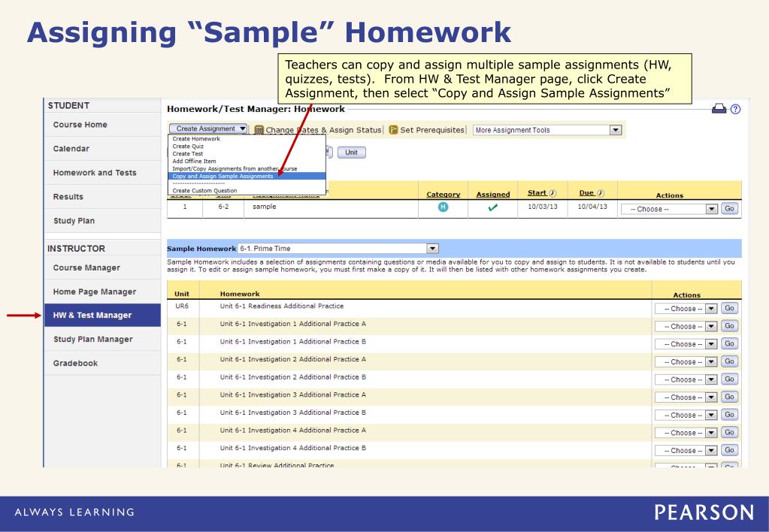
Task: Click the Set Prerequisites flag icon
Action: pyautogui.click(x=393, y=130)
